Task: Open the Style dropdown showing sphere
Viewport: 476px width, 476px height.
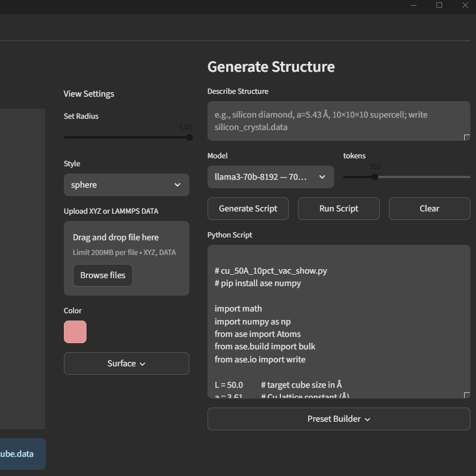Action: 126,185
